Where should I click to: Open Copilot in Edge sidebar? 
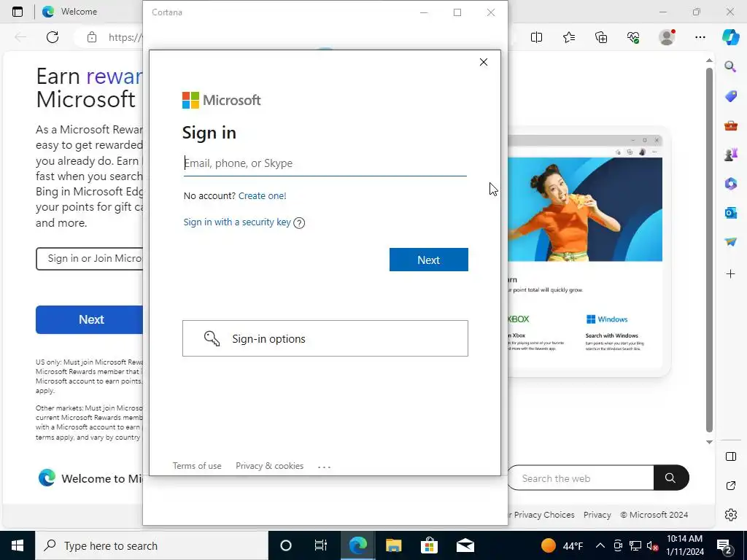(x=730, y=37)
